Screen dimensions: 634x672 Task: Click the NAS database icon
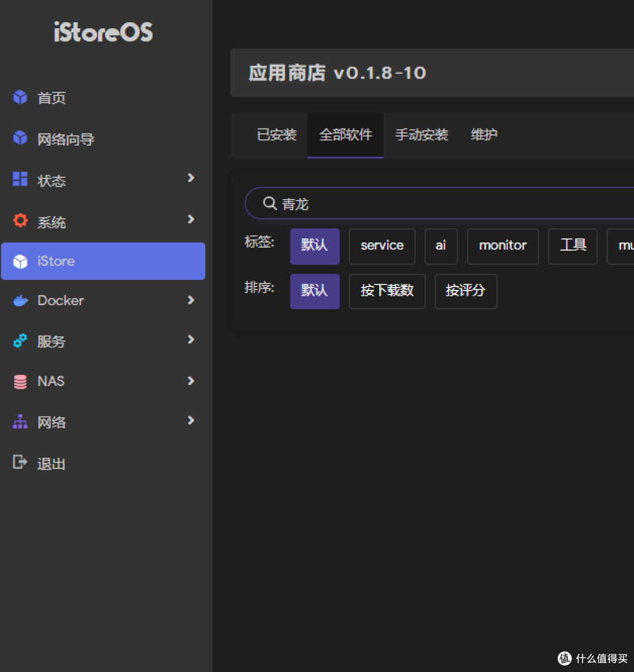point(20,381)
